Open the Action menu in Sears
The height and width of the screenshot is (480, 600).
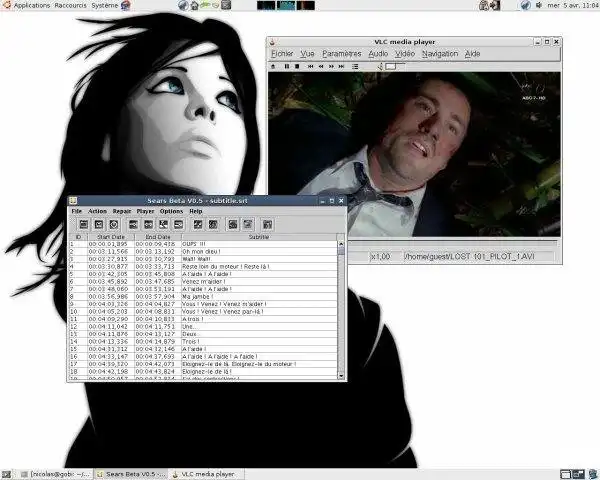pyautogui.click(x=98, y=211)
